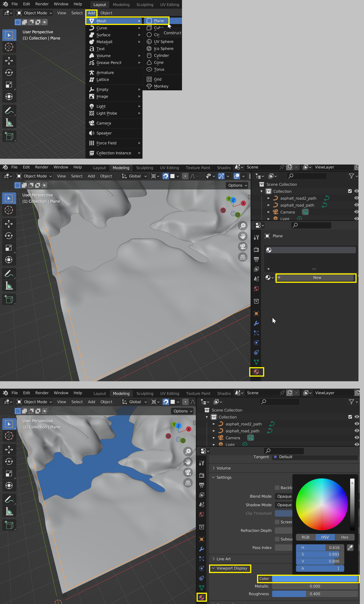Screen dimensions: 364x604
Task: Click the Armature icon in the Add menu
Action: 92,73
